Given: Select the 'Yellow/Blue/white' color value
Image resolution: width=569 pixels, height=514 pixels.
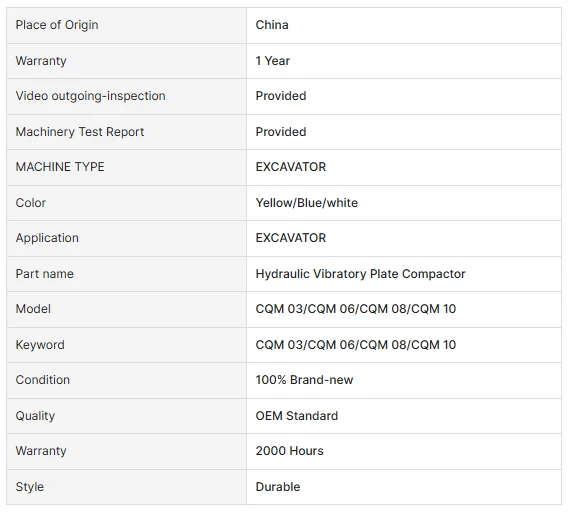Looking at the screenshot, I should pos(307,203).
